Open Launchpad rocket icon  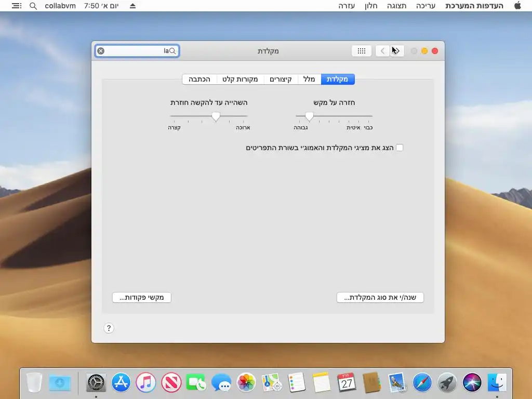click(447, 382)
